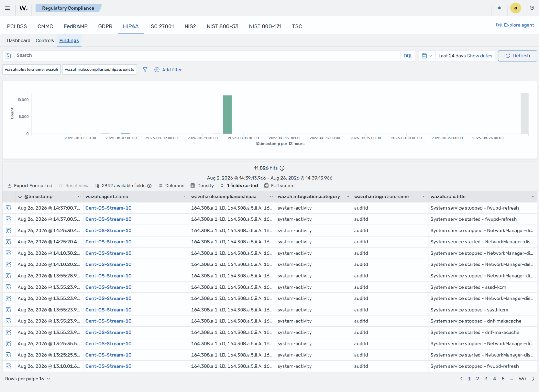539x392 pixels.
Task: Open the Columns selector
Action: (x=171, y=186)
